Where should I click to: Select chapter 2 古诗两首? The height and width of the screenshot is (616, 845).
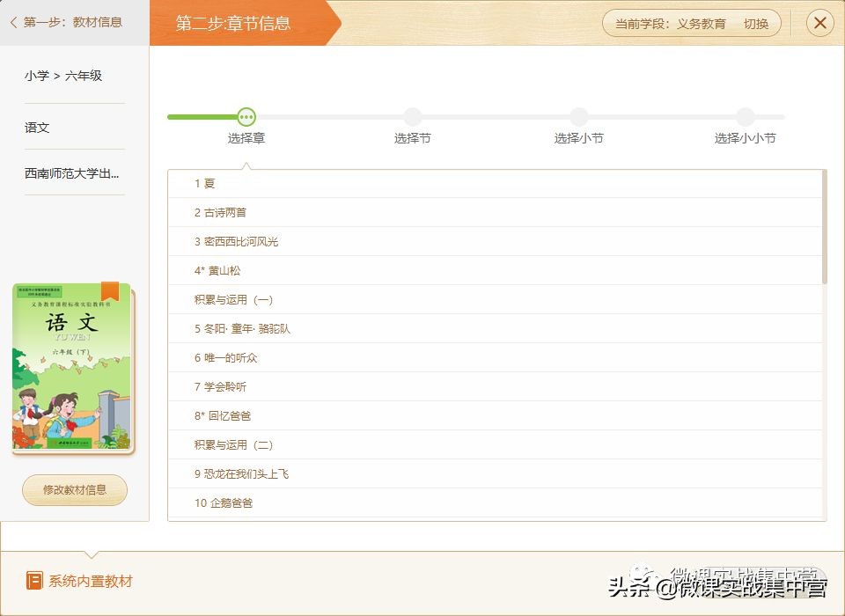[x=219, y=212]
